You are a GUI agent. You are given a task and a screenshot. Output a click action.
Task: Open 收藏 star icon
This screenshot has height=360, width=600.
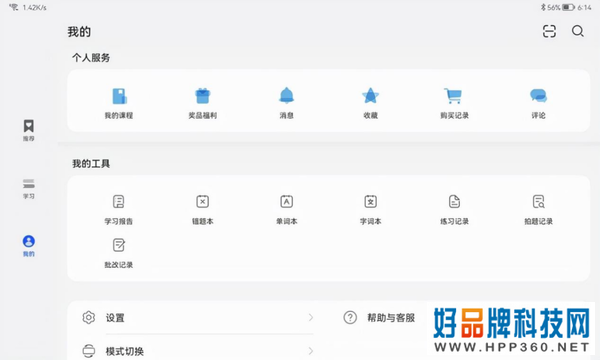pyautogui.click(x=370, y=96)
